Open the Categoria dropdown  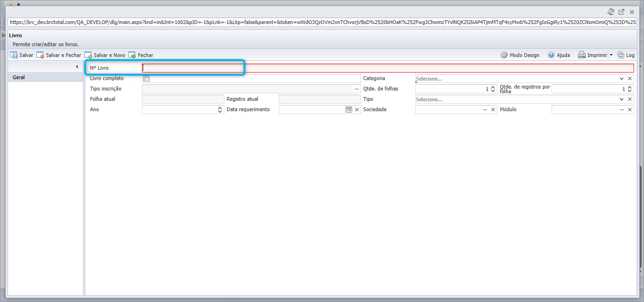click(x=622, y=79)
